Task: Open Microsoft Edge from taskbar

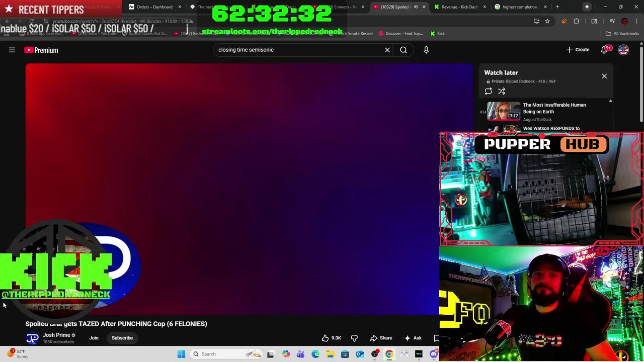Action: pyautogui.click(x=315, y=354)
